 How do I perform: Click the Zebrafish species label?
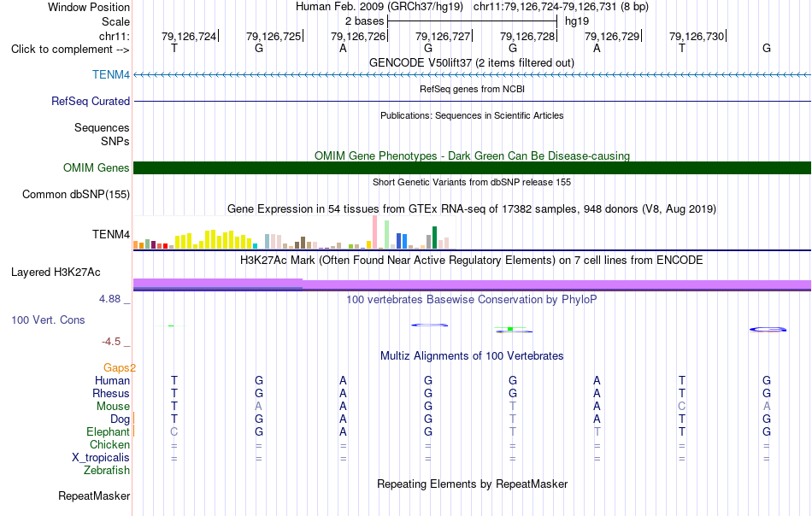[107, 471]
